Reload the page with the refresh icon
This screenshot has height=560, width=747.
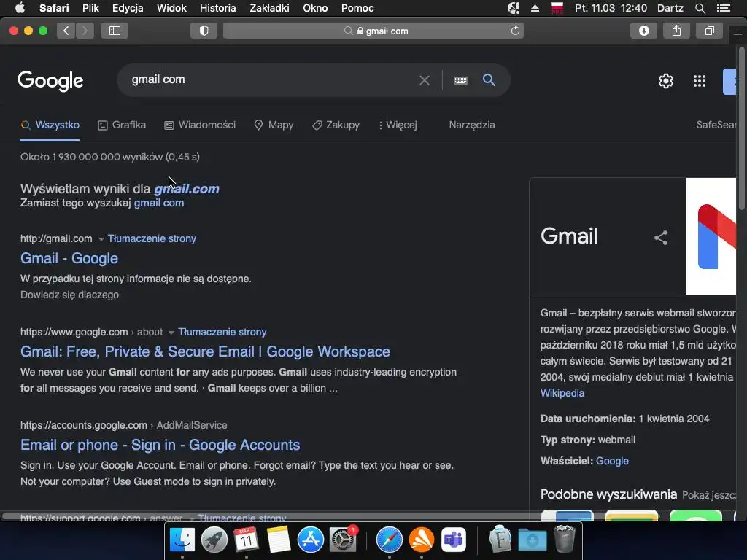515,31
